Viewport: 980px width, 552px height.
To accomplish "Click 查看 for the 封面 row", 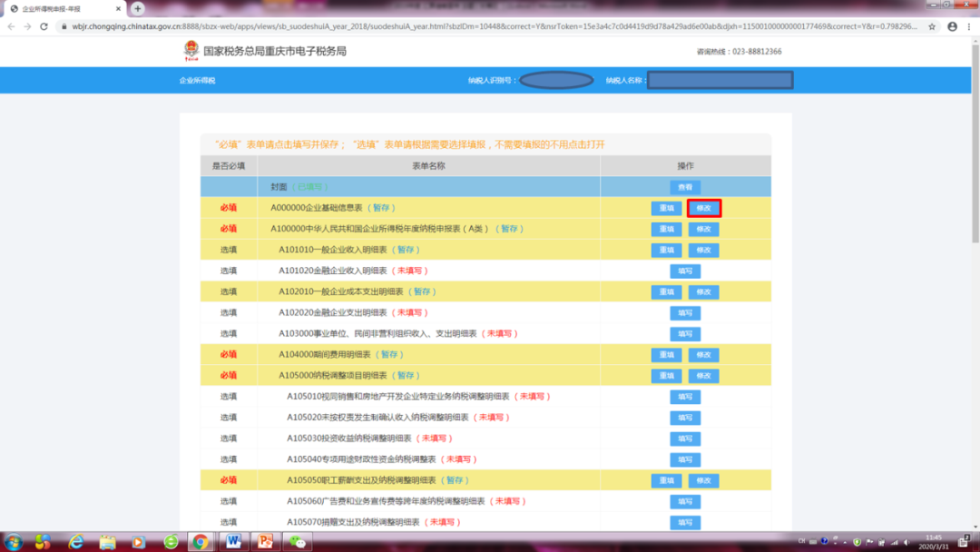I will pos(685,187).
